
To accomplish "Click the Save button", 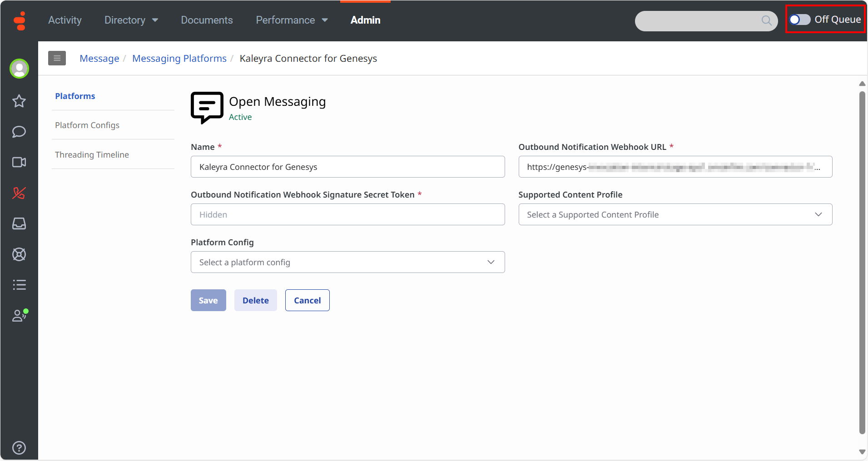I will click(208, 300).
